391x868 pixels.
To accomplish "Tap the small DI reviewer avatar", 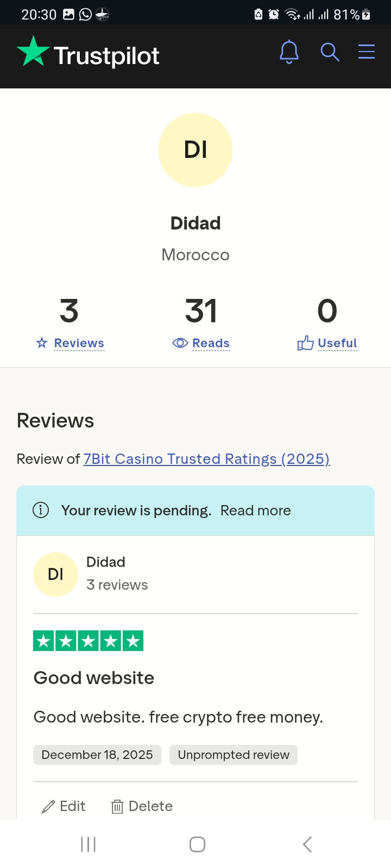I will (x=55, y=575).
